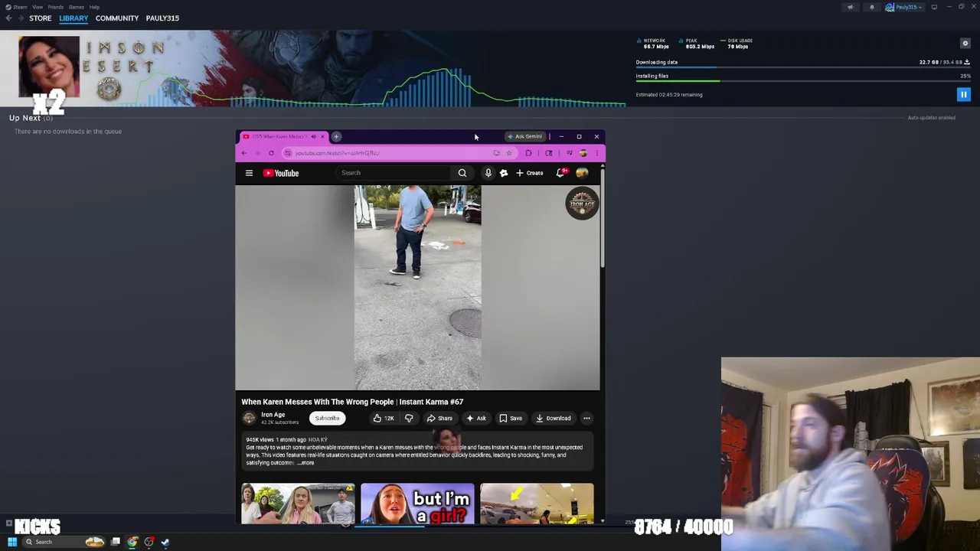The image size is (980, 551).
Task: Download the video
Action: tap(553, 419)
